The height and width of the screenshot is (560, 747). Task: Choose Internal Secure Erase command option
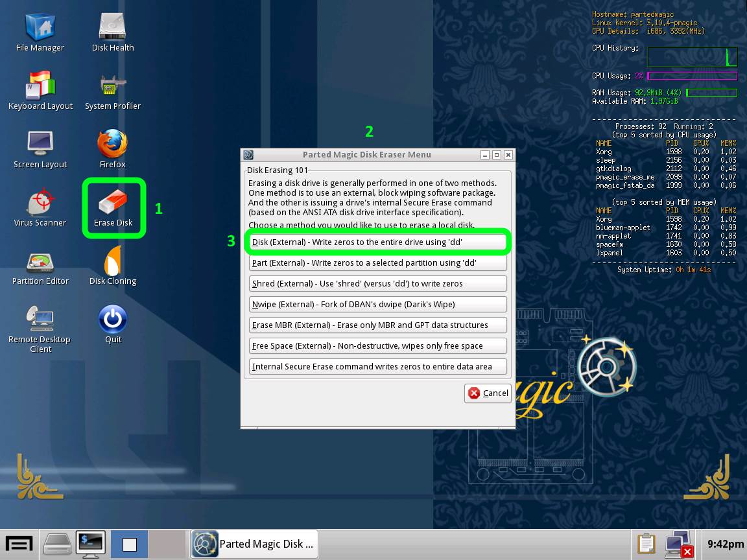(377, 366)
